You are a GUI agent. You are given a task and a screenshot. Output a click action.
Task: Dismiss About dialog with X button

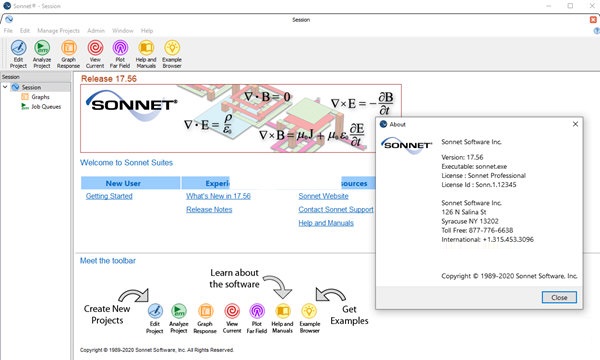click(x=575, y=124)
